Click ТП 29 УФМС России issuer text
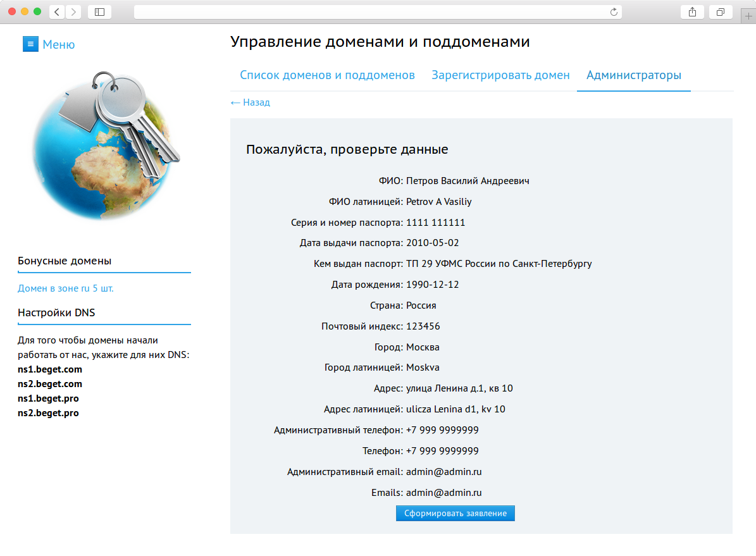The width and height of the screenshot is (756, 556). click(499, 264)
